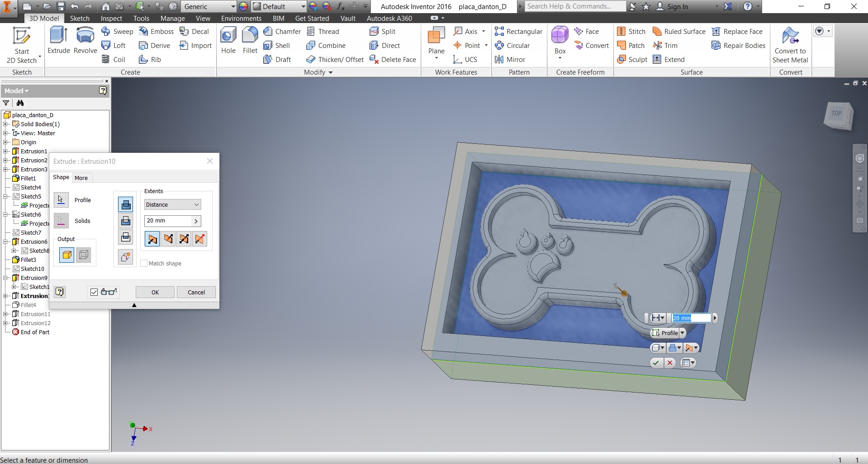
Task: Select the Combine tool
Action: point(326,45)
